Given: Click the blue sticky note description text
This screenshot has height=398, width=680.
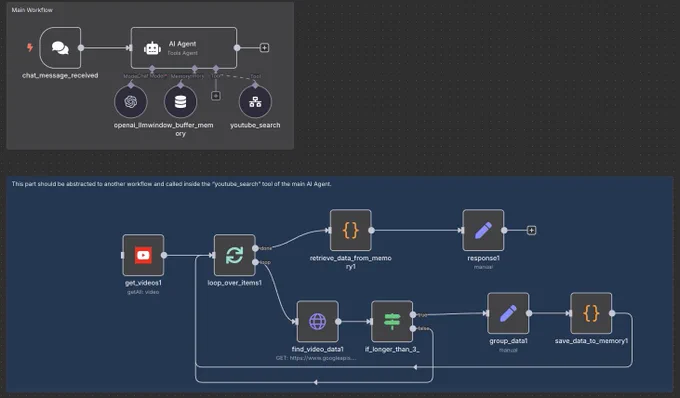Looking at the screenshot, I should [x=171, y=184].
